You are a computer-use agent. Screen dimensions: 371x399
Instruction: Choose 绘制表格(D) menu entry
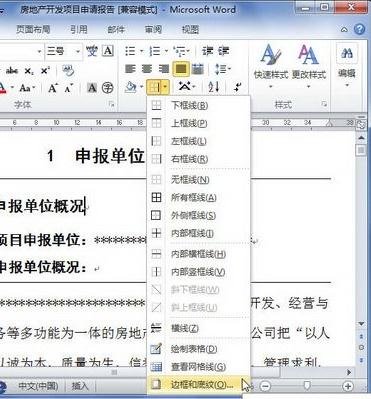coord(198,349)
